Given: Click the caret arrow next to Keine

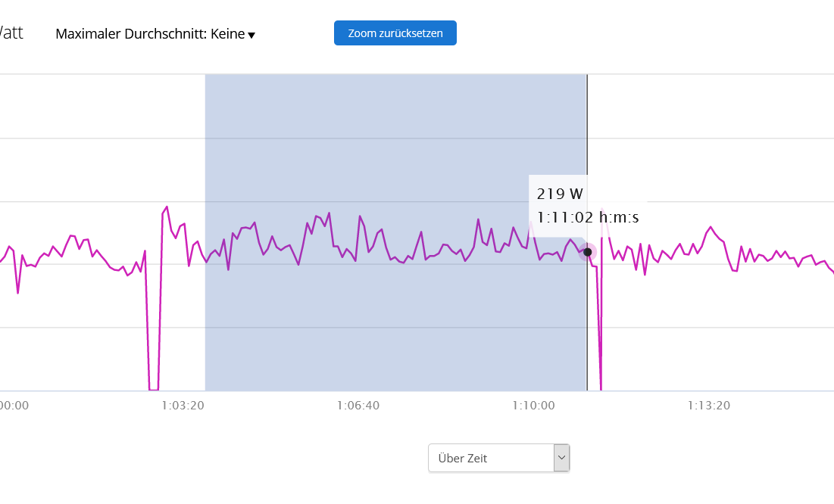Looking at the screenshot, I should pos(251,35).
